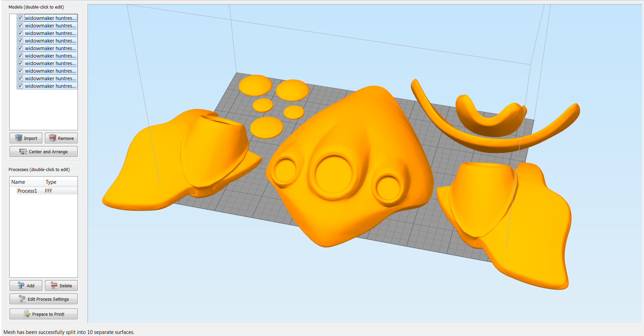The height and width of the screenshot is (336, 644).
Task: Delete the selected process
Action: pos(61,286)
